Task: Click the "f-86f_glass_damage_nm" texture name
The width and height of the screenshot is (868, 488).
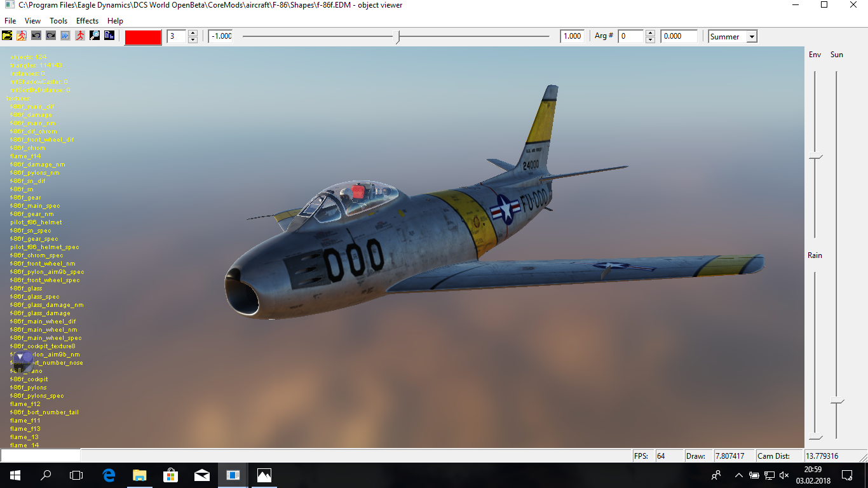Action: coord(47,305)
